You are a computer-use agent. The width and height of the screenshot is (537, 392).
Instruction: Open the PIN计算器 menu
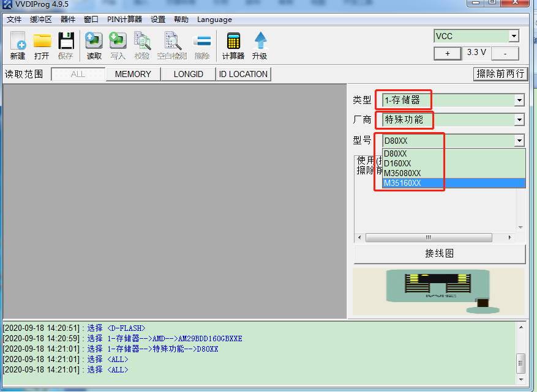click(124, 20)
